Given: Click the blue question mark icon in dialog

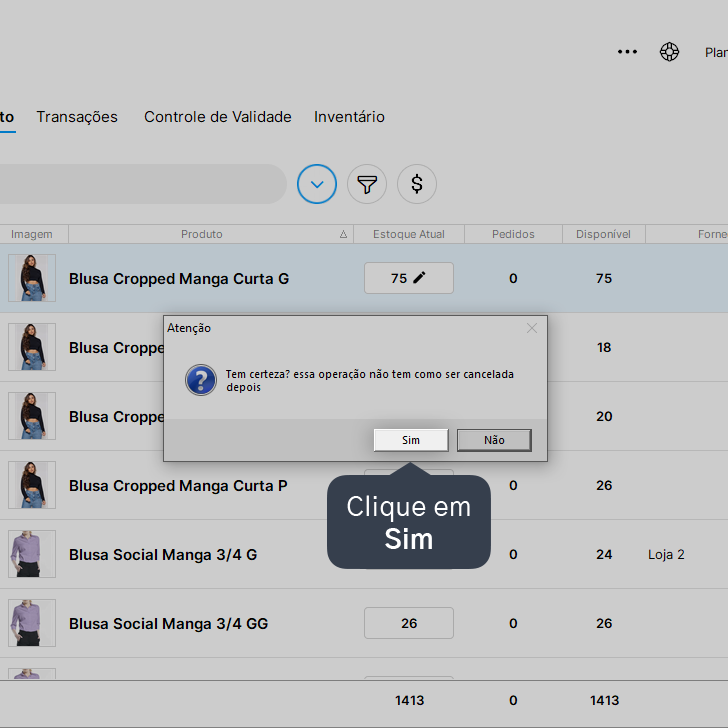Looking at the screenshot, I should (201, 380).
